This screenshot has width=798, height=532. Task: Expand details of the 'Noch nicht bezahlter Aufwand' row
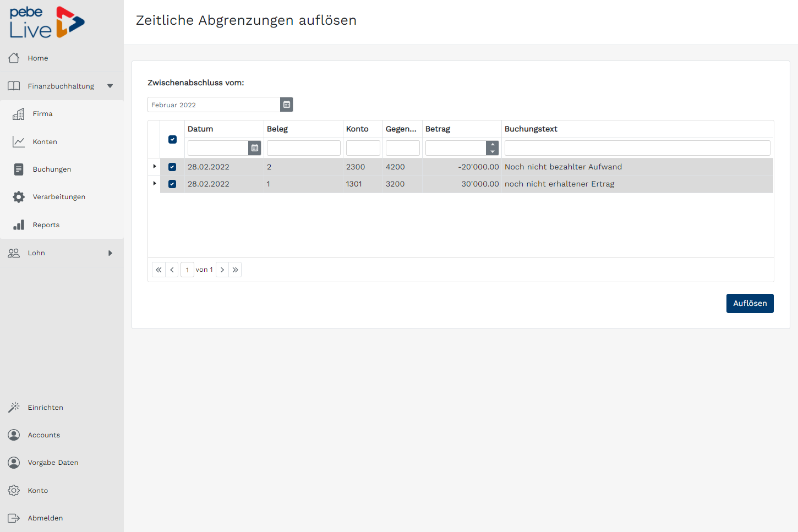click(154, 166)
